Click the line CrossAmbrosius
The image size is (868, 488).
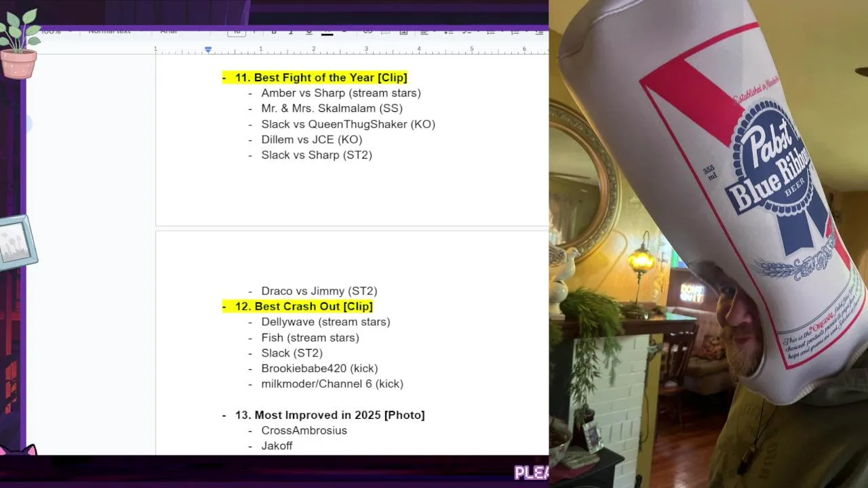[304, 430]
